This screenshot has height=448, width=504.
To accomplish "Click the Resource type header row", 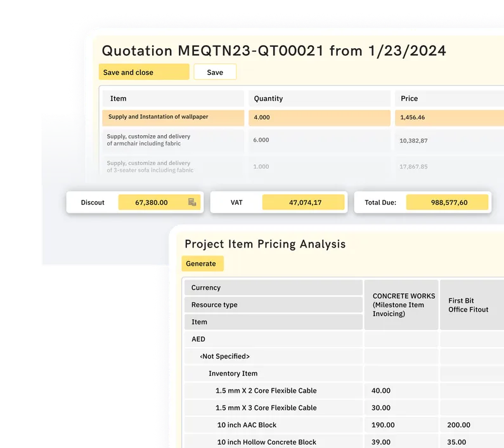I will tap(273, 305).
